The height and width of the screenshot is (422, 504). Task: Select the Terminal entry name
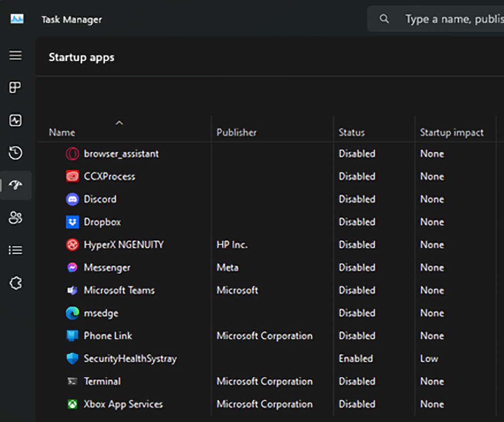click(102, 381)
